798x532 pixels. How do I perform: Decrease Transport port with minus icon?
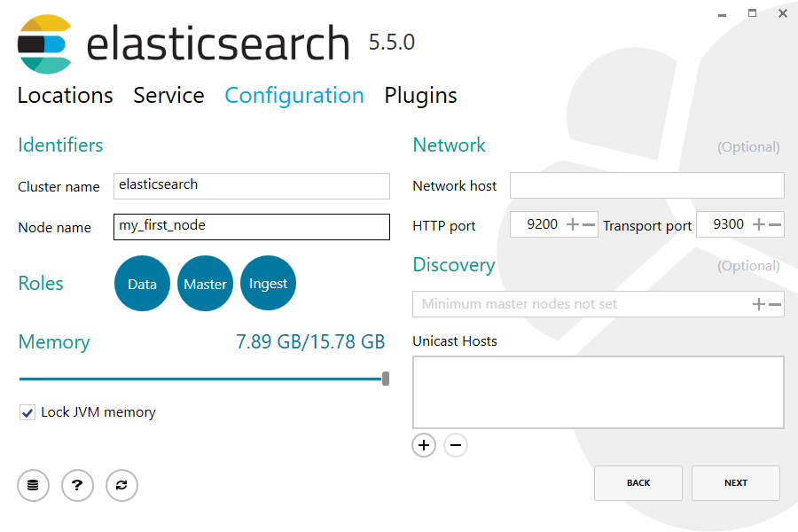pos(775,225)
